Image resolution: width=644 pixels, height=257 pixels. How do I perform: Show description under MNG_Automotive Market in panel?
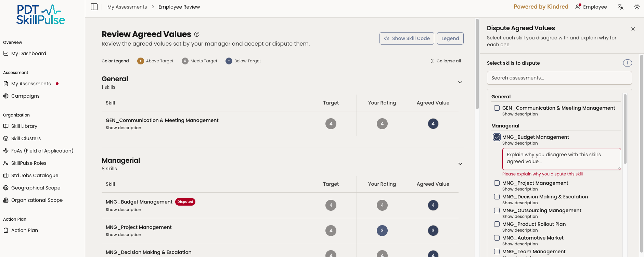coord(520,244)
